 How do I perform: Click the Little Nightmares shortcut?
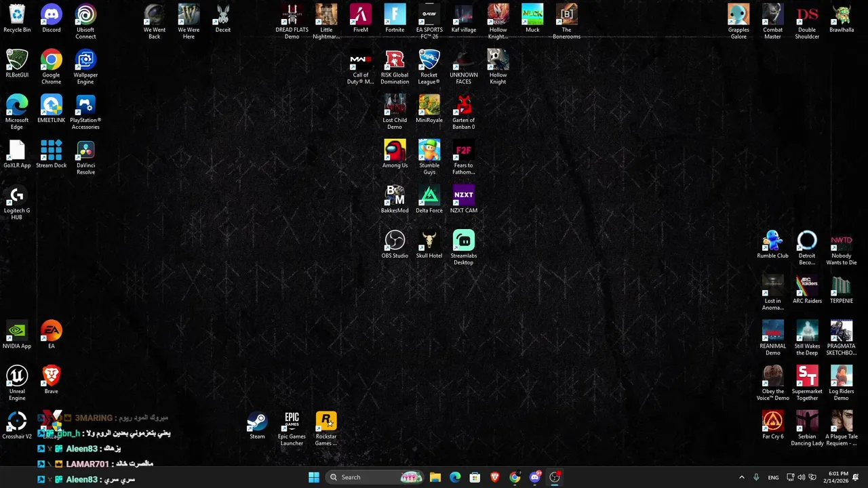pyautogui.click(x=326, y=22)
